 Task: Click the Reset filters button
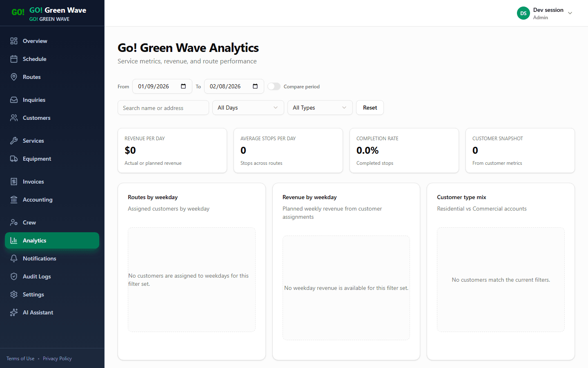(370, 108)
